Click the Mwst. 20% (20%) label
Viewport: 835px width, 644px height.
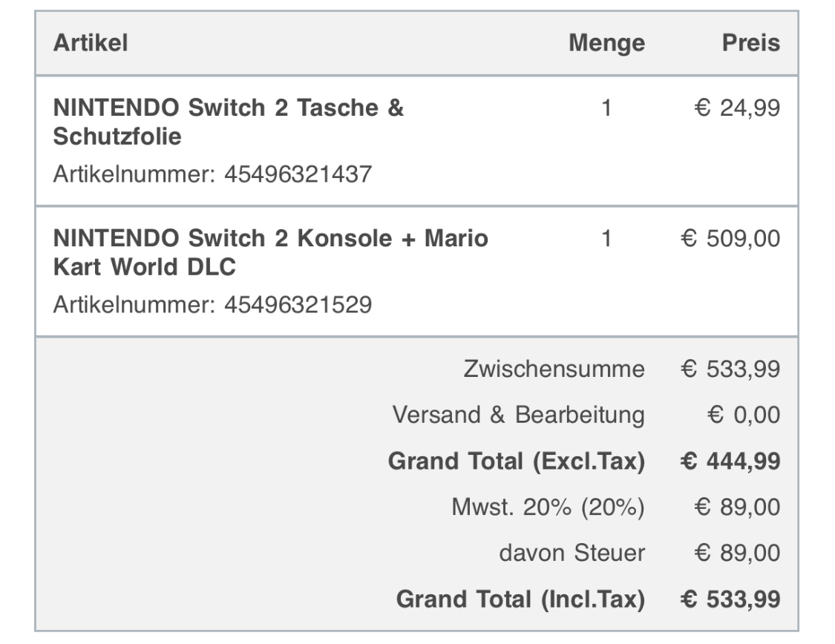(x=548, y=507)
